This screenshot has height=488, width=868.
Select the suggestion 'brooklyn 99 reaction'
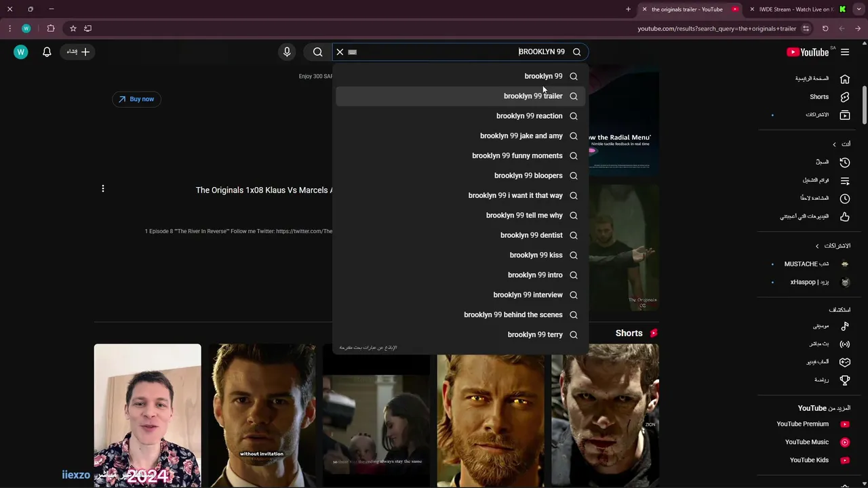pyautogui.click(x=460, y=116)
